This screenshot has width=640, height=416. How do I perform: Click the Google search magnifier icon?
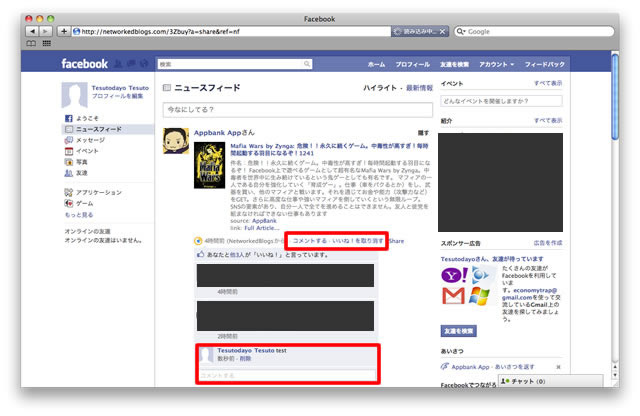(x=460, y=31)
